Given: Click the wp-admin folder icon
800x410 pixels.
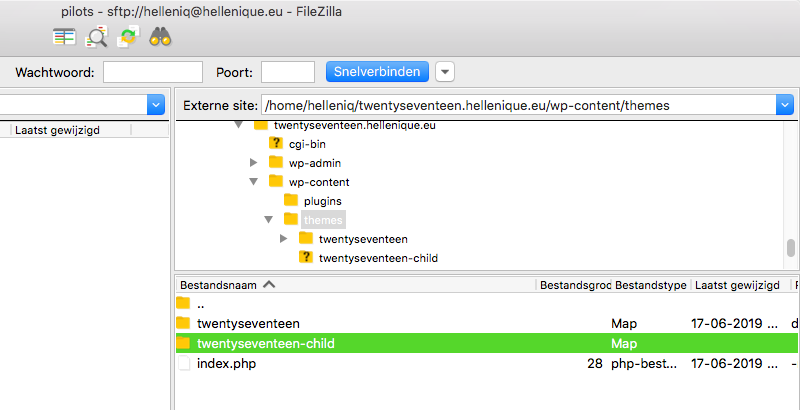Looking at the screenshot, I should click(x=276, y=162).
